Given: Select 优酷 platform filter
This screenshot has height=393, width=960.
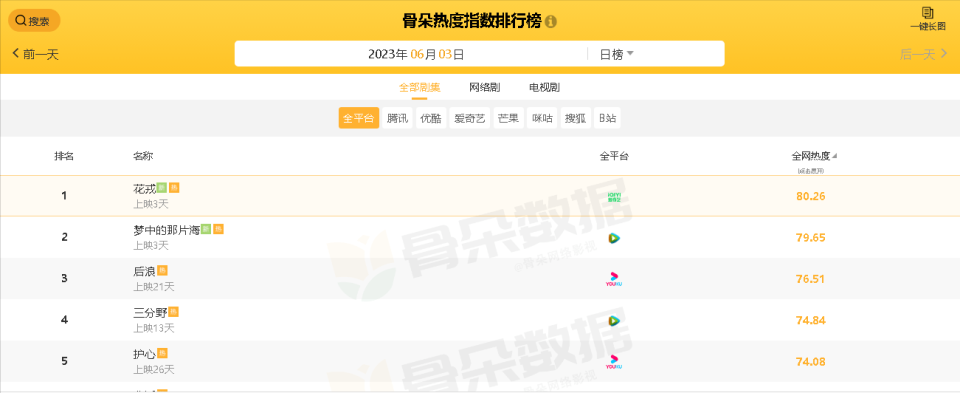Looking at the screenshot, I should point(430,118).
